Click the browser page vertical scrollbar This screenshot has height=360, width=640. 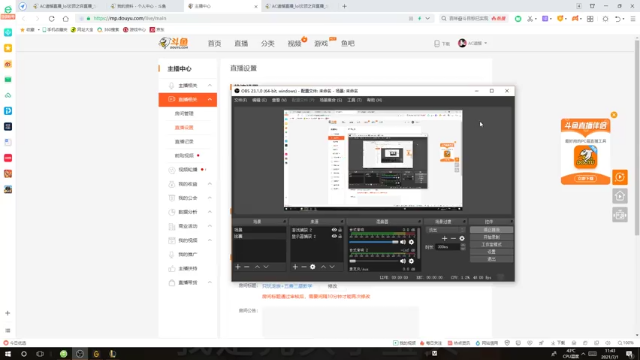[637, 137]
